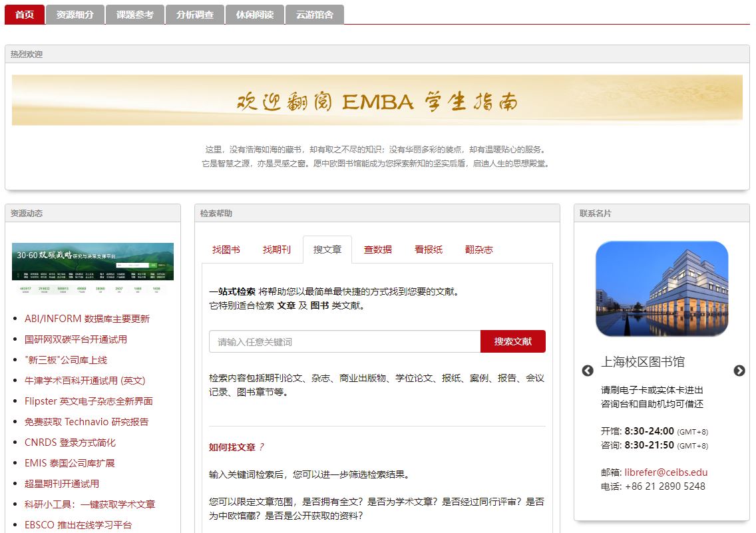Switch to the 找图书 search tab
The height and width of the screenshot is (533, 756).
pos(226,250)
